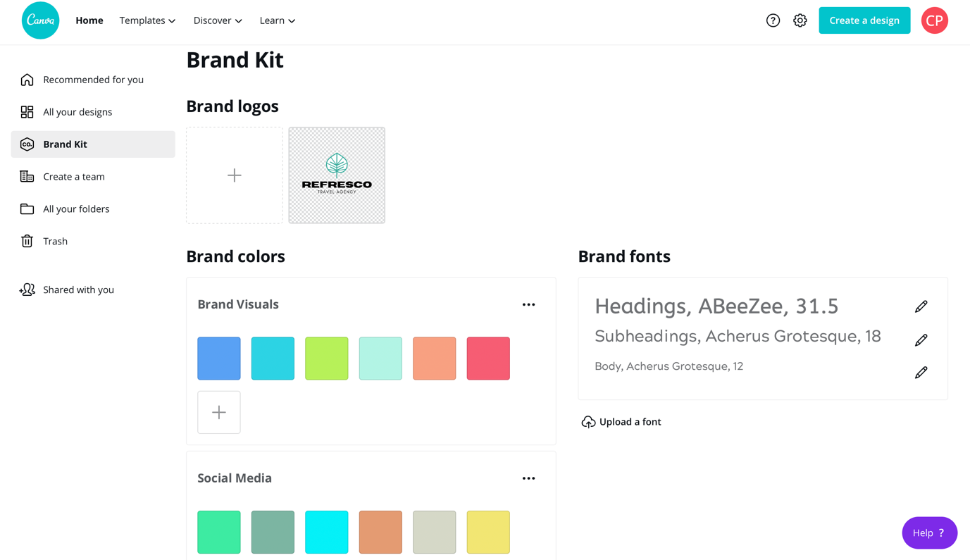Click the CP profile avatar
Viewport: 970px width, 560px height.
[934, 20]
